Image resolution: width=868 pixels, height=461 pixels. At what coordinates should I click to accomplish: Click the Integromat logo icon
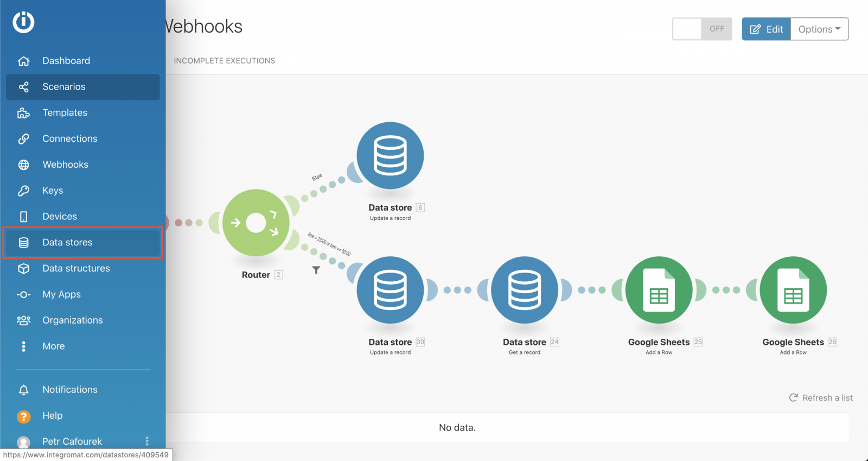23,22
